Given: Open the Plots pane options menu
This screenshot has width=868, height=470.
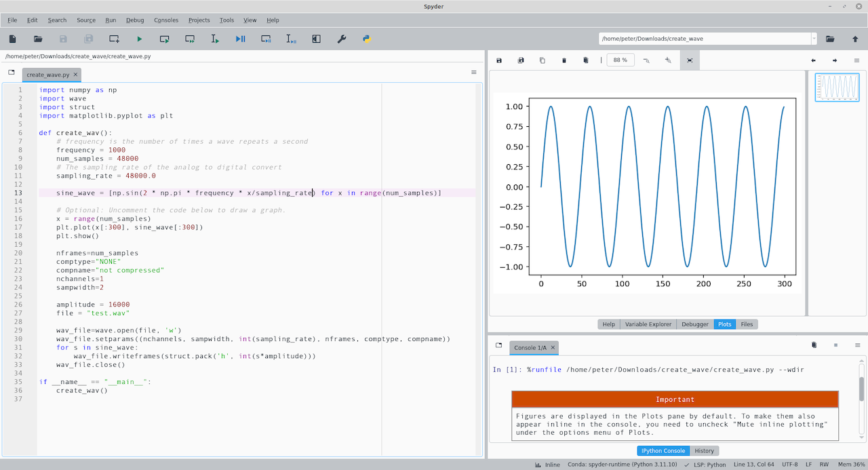Looking at the screenshot, I should click(856, 60).
